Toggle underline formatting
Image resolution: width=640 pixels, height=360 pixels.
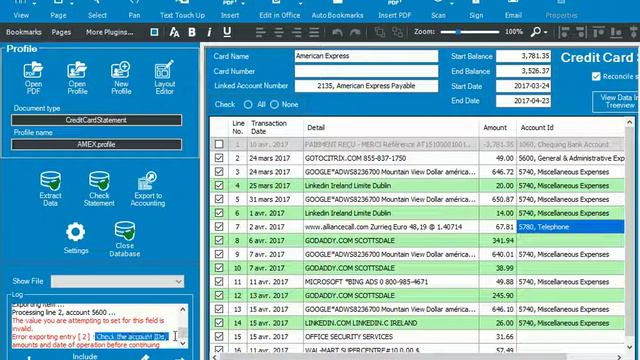[227, 32]
